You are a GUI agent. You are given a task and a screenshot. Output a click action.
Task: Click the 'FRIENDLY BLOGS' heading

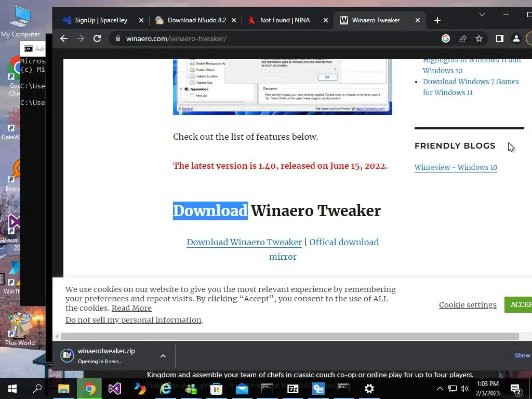(455, 146)
